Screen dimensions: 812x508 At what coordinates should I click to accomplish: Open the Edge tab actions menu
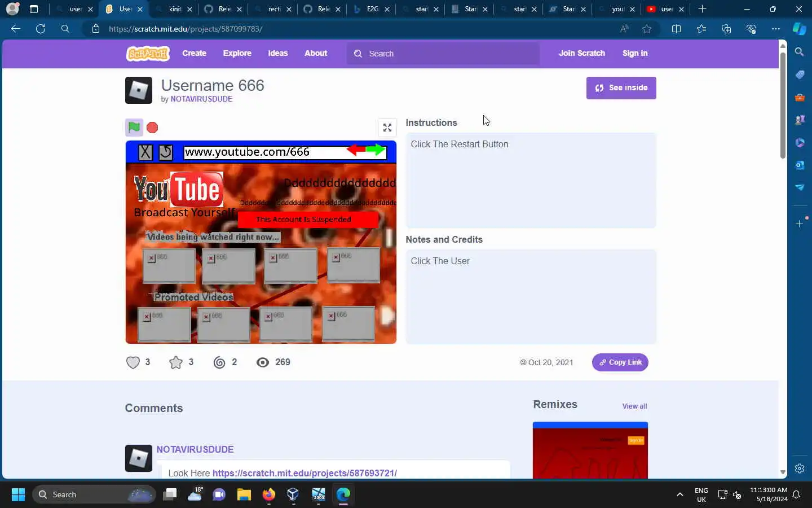tap(34, 9)
